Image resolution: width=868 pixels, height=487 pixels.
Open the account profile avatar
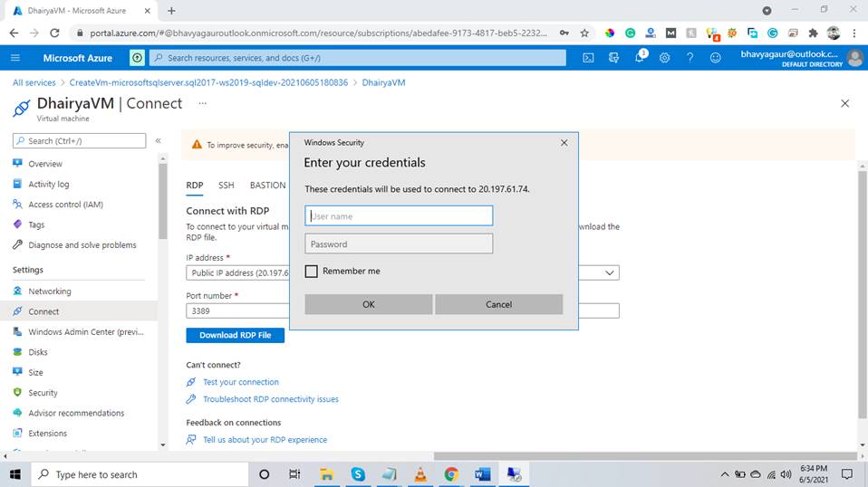point(855,58)
